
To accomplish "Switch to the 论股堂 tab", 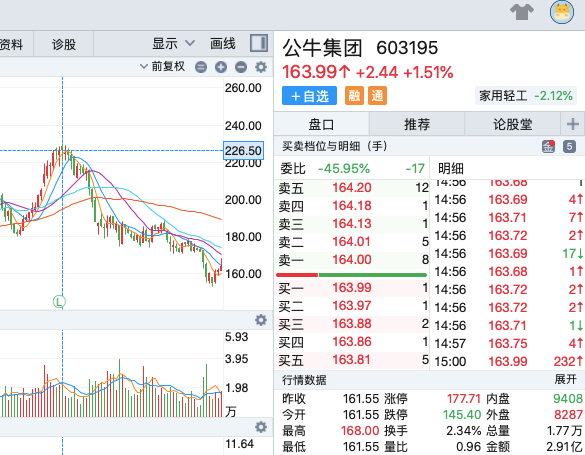I will coord(513,124).
